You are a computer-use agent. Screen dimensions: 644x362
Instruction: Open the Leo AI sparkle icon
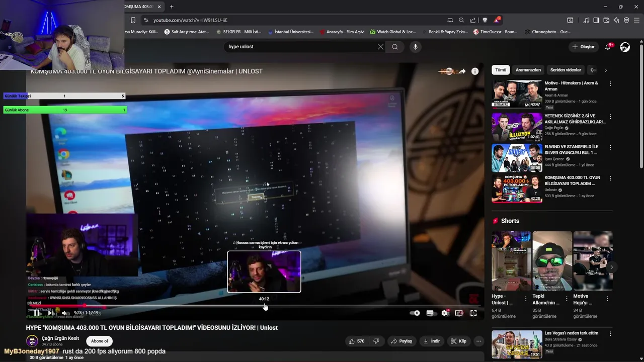click(x=616, y=20)
